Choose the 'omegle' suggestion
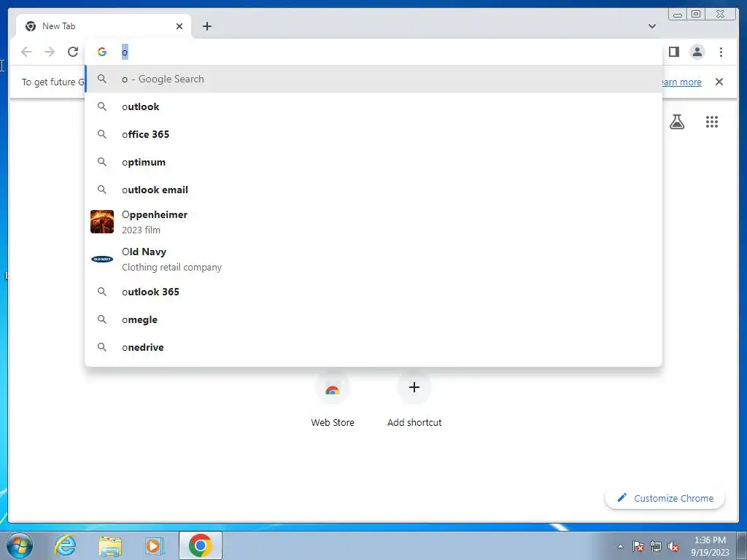This screenshot has height=560, width=747. coord(373,319)
